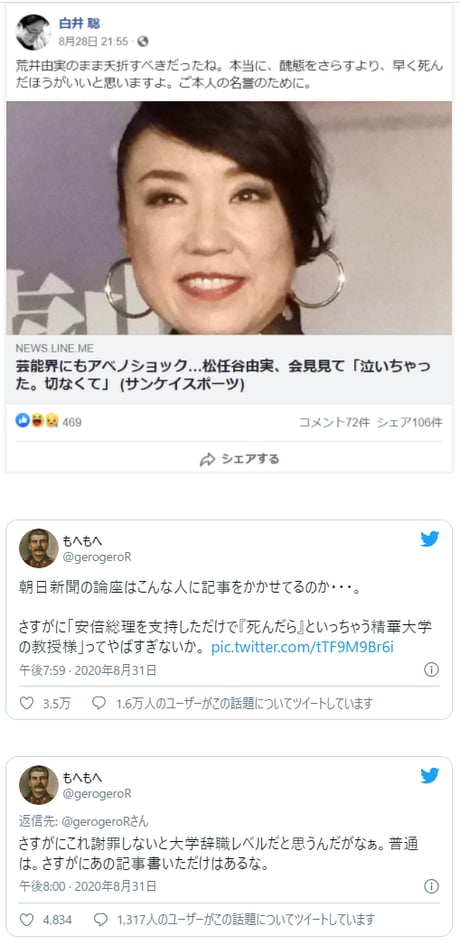Click the reaction emoji icons beside the 469 count
460x945 pixels.
click(37, 421)
